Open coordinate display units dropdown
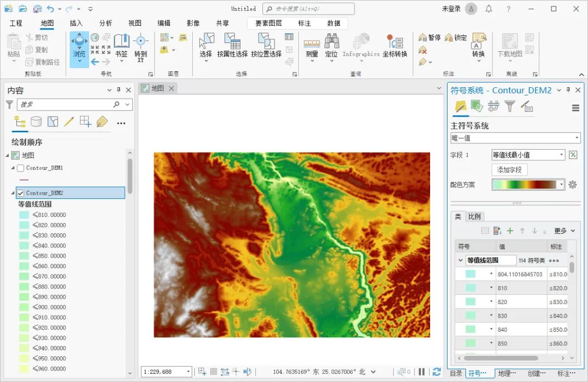 click(x=373, y=372)
